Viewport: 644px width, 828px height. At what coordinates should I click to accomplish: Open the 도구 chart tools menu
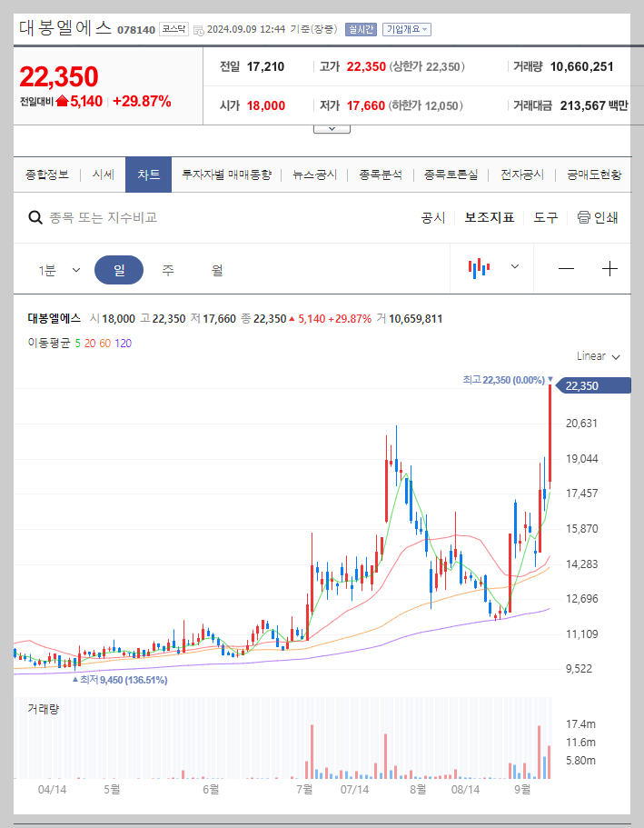(x=545, y=216)
